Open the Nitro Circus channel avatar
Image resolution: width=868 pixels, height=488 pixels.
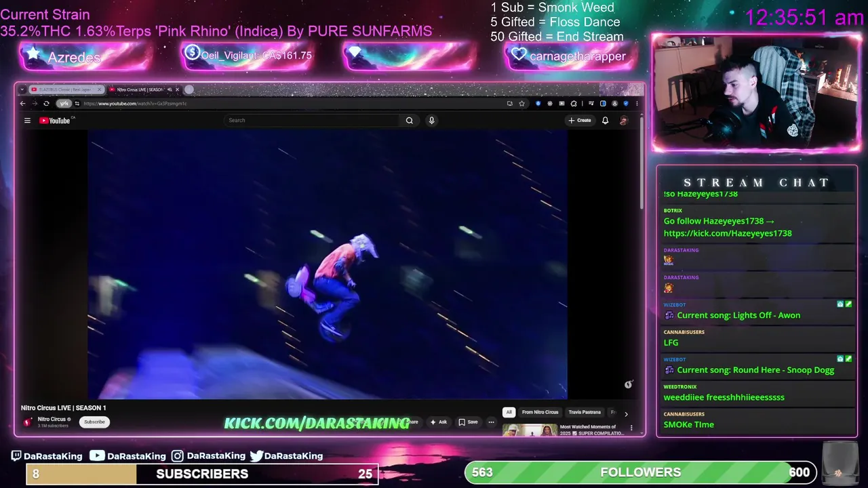pyautogui.click(x=28, y=422)
